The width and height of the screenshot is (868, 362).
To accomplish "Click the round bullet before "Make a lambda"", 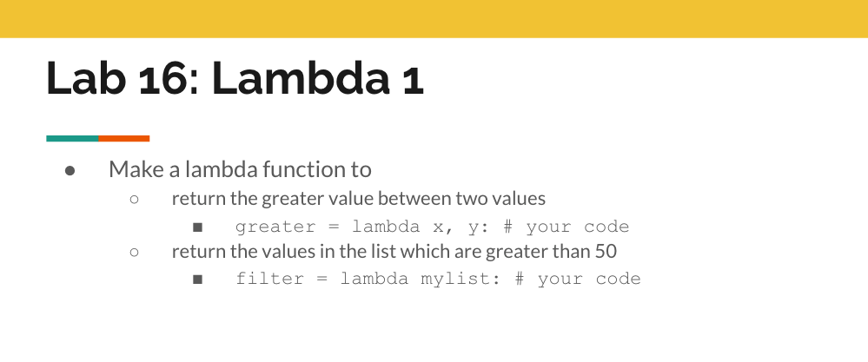I will coord(70,170).
